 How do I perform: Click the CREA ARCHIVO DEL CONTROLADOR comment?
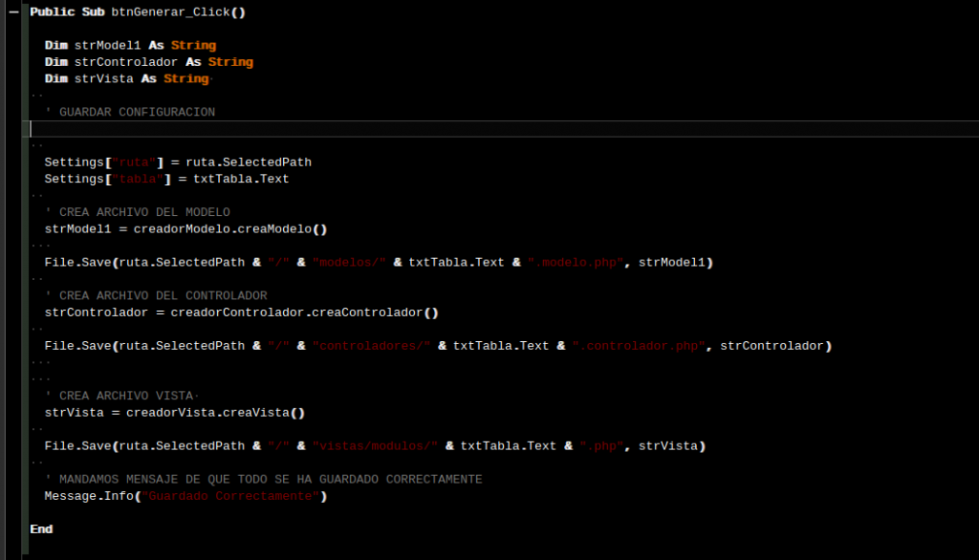[x=163, y=295]
